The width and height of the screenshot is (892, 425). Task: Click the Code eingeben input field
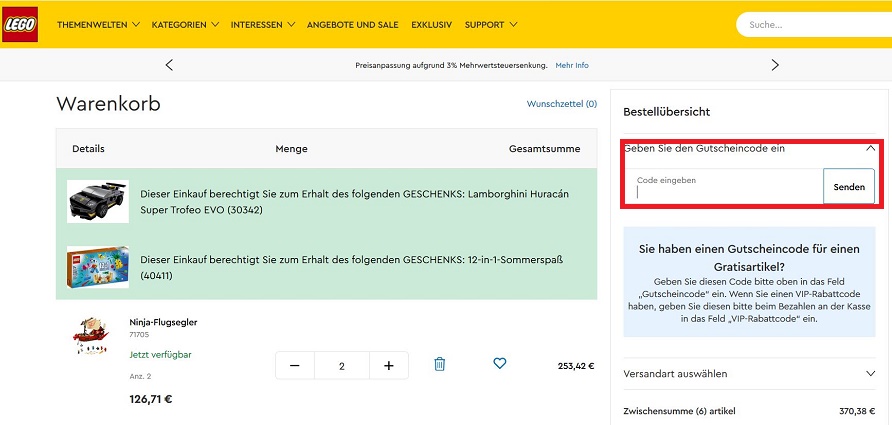[x=724, y=186]
